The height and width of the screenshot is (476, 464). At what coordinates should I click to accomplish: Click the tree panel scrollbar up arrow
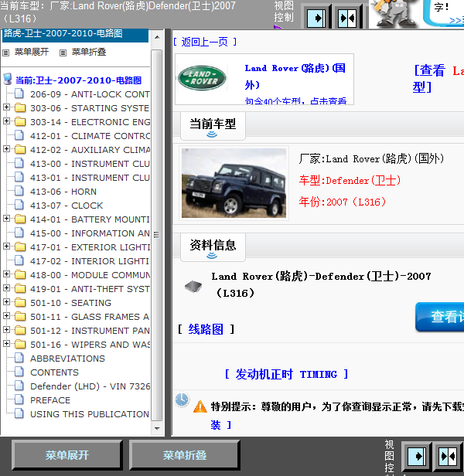click(x=157, y=37)
